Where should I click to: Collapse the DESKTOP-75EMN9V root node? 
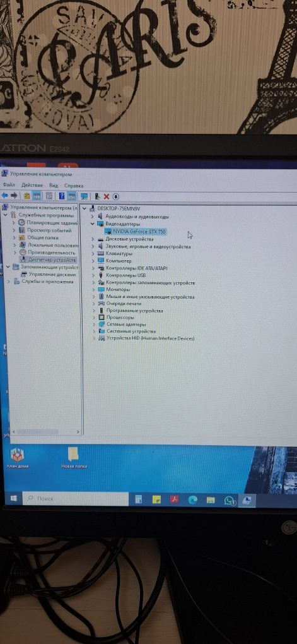click(x=84, y=208)
